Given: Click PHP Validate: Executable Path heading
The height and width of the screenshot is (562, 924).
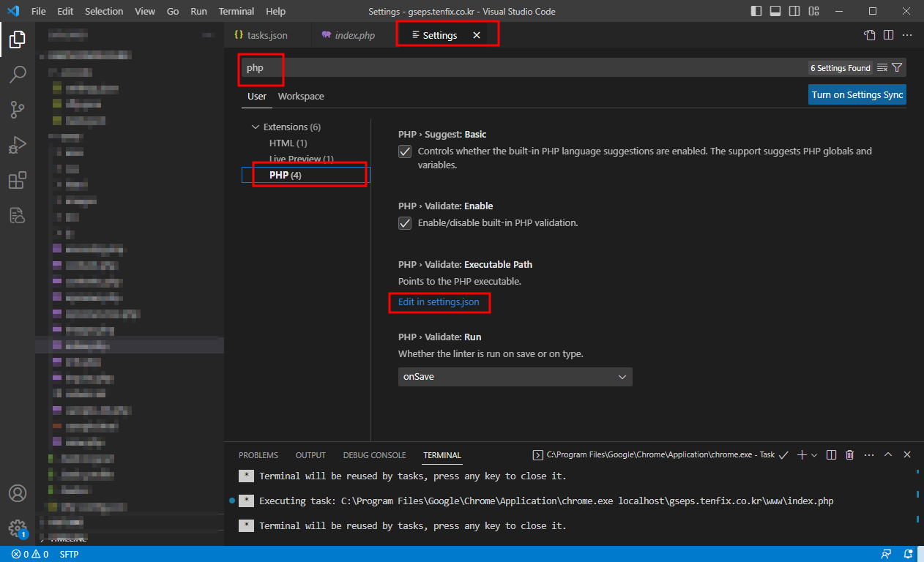Looking at the screenshot, I should coord(465,264).
